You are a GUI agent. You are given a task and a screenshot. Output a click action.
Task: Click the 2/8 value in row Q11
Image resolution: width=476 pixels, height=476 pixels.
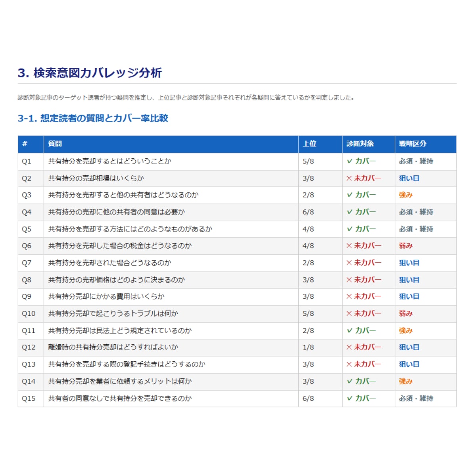[x=308, y=331]
